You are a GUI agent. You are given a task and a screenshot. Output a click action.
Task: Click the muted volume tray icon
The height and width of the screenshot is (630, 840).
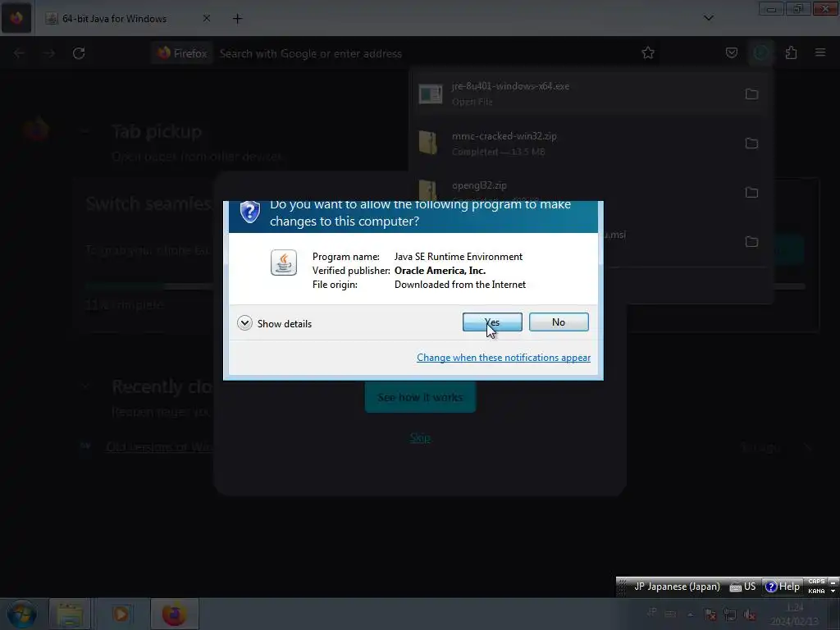[x=750, y=614]
